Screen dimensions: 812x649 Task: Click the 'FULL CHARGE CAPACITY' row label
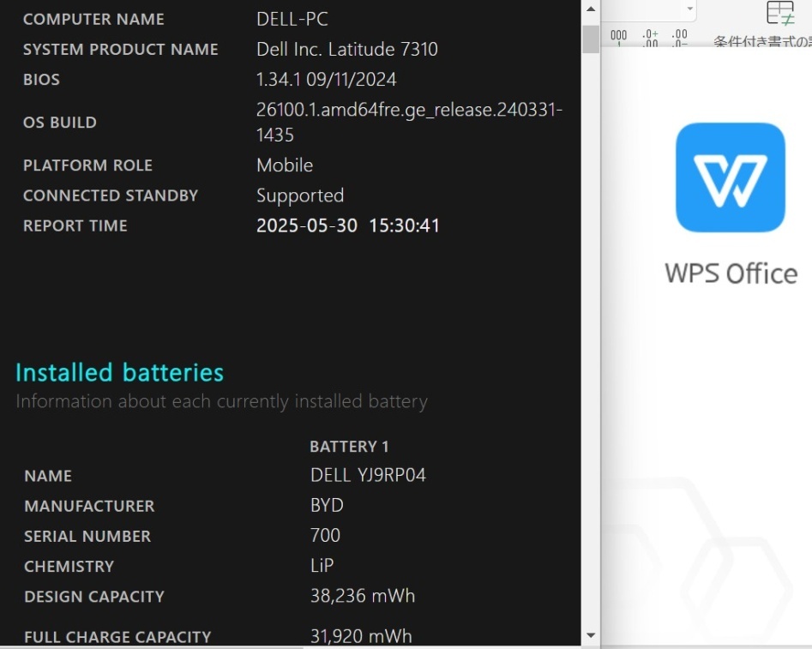click(x=117, y=637)
